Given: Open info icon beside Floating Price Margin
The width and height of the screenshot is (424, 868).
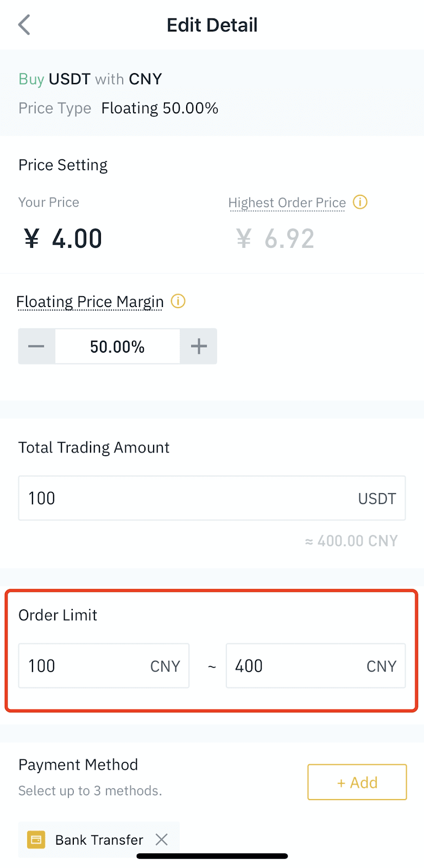Looking at the screenshot, I should coord(178,301).
